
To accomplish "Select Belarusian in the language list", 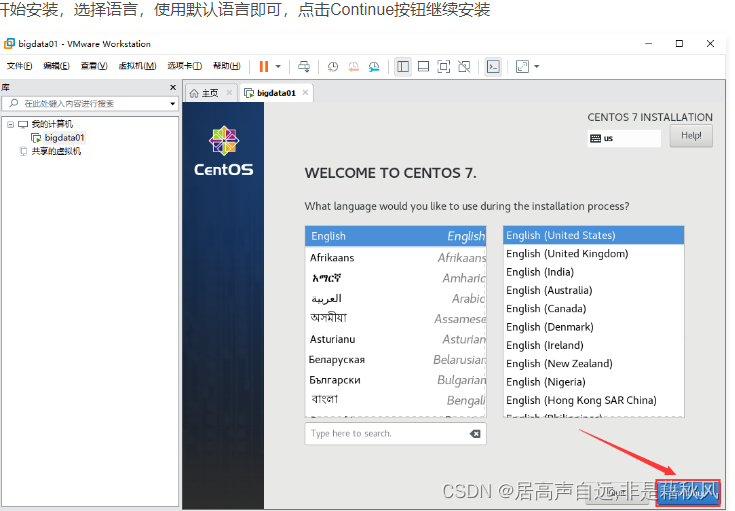I will click(396, 360).
